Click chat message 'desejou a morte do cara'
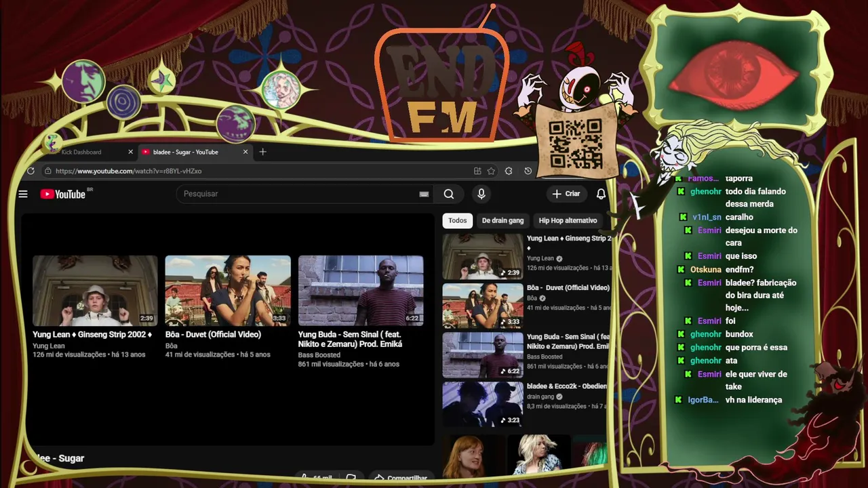 (x=761, y=237)
